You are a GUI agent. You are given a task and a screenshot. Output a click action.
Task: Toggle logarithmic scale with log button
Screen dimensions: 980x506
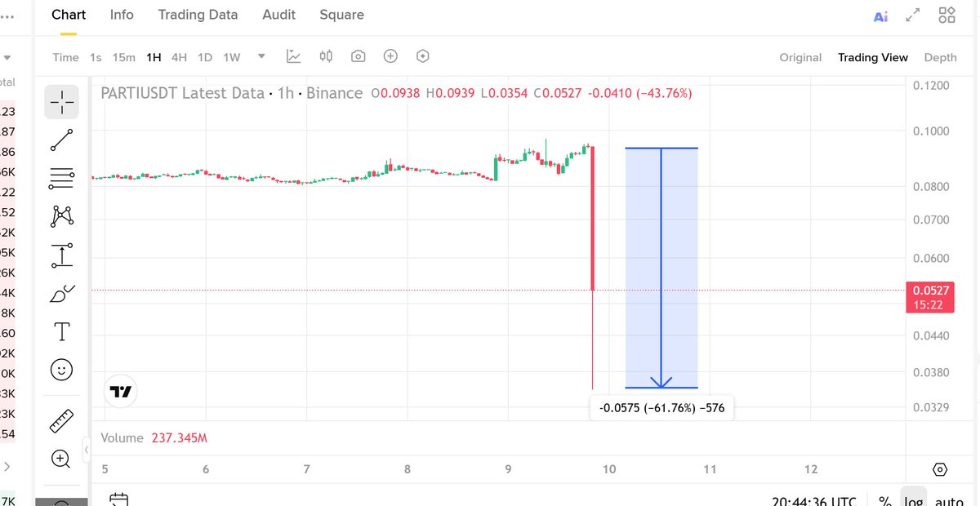tap(914, 502)
